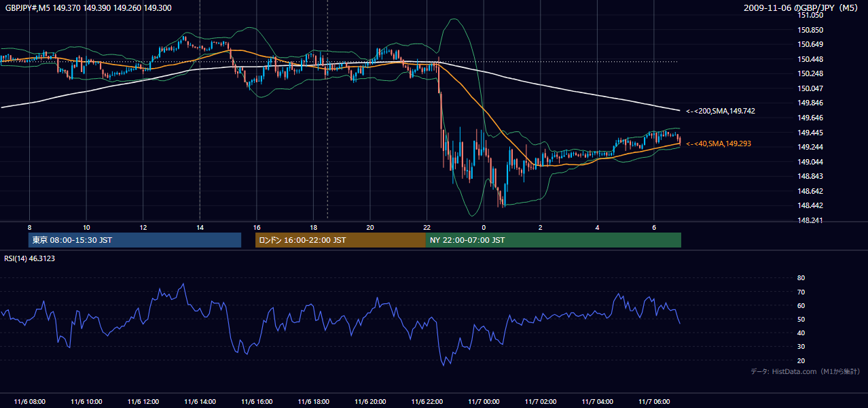Click the 11/6 08:00 bottom time label
Screen dimensions: 868x408
pos(29,402)
